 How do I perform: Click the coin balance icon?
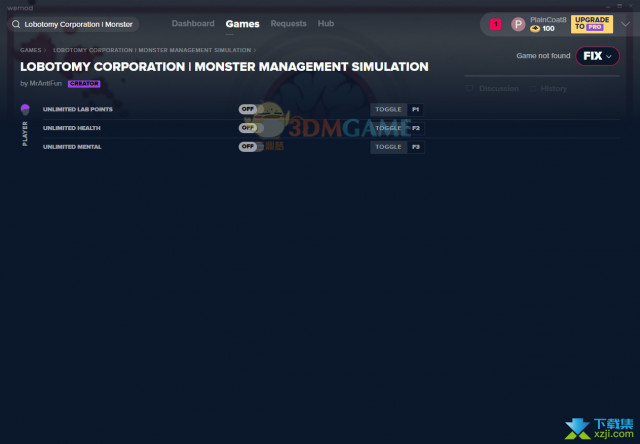point(535,29)
